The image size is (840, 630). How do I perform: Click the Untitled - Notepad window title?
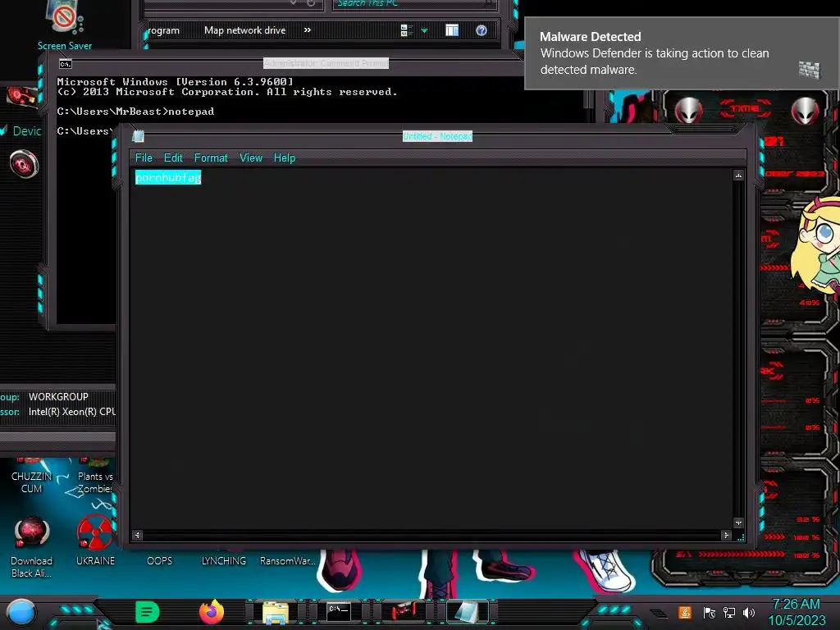coord(438,136)
